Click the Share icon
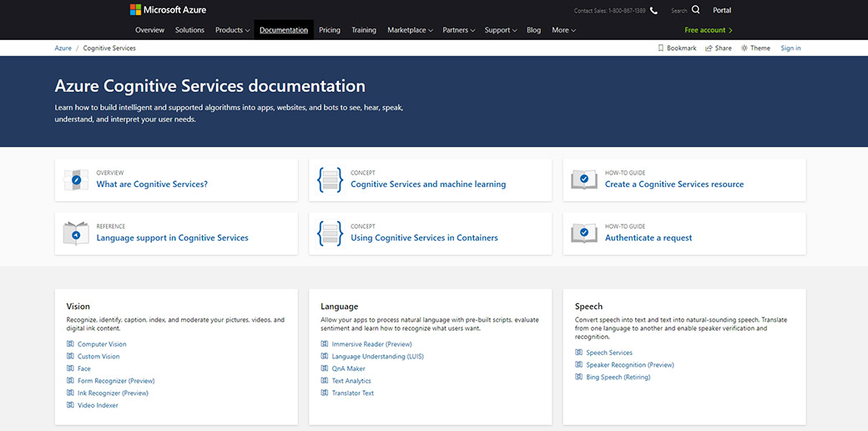 pyautogui.click(x=709, y=48)
